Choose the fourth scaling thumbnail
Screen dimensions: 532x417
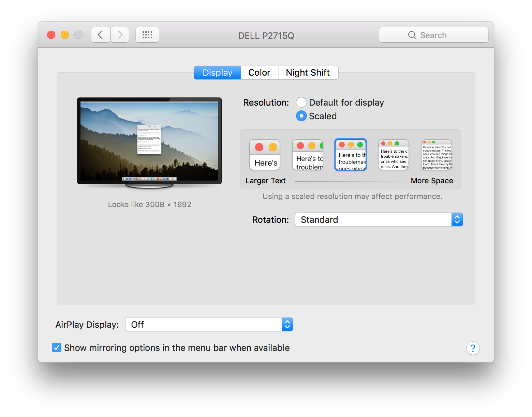(x=394, y=155)
